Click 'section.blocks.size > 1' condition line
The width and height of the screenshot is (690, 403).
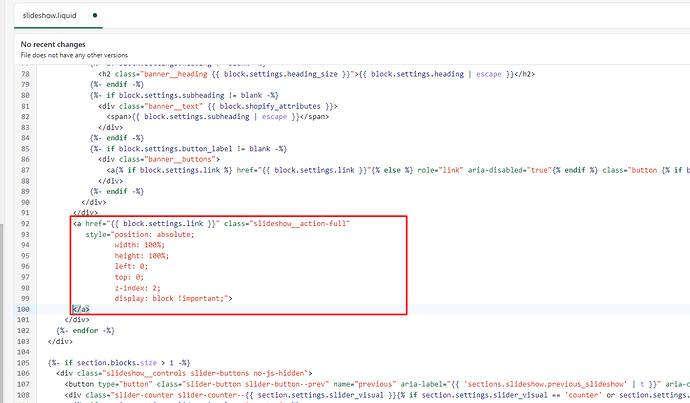pyautogui.click(x=119, y=363)
